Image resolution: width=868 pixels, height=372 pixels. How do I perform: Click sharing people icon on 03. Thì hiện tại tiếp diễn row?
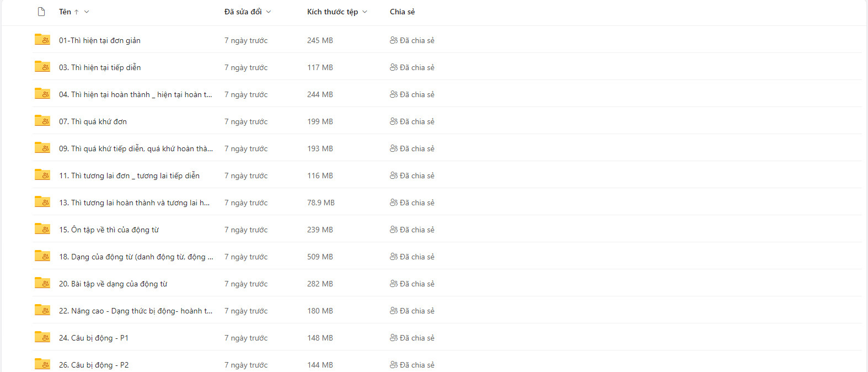pos(394,67)
